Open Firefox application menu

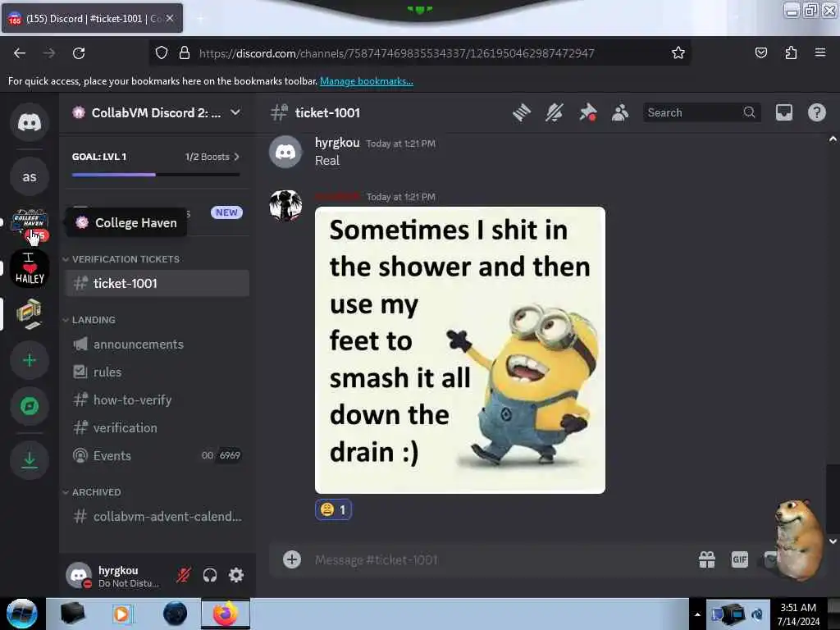pos(820,52)
